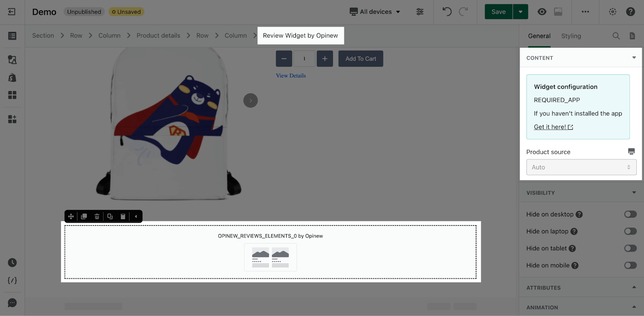Open the All devices dropdown
The height and width of the screenshot is (316, 644).
tap(375, 12)
